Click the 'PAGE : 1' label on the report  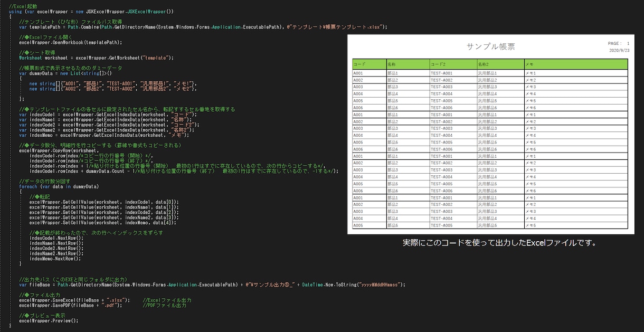619,43
